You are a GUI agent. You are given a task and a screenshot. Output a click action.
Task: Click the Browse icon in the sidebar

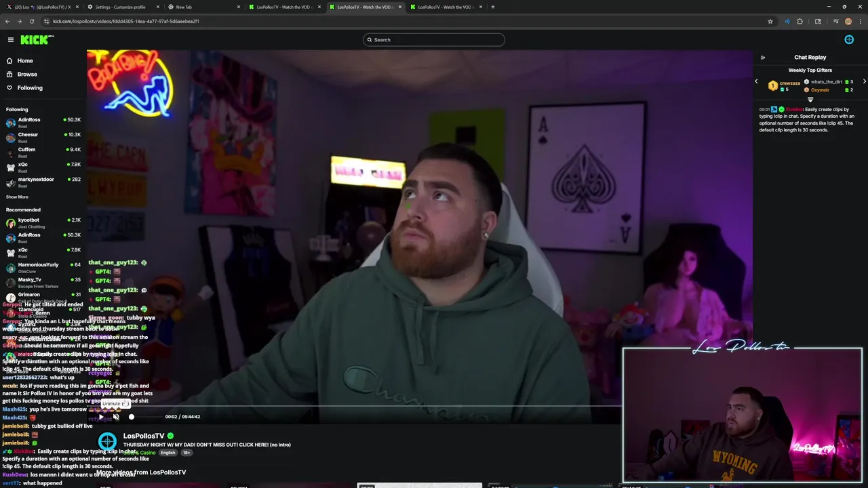[x=9, y=75]
